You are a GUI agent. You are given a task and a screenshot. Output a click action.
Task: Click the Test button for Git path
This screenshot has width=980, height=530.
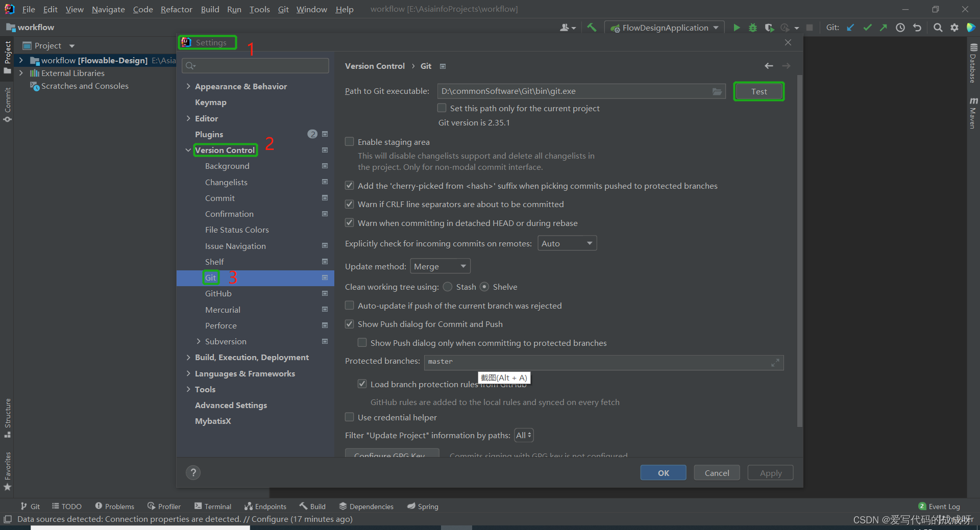click(759, 91)
